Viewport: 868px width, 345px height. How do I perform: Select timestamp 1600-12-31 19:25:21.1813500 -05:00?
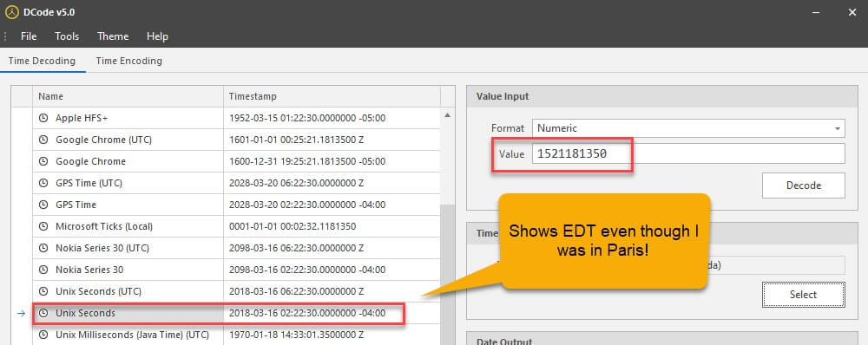click(307, 161)
